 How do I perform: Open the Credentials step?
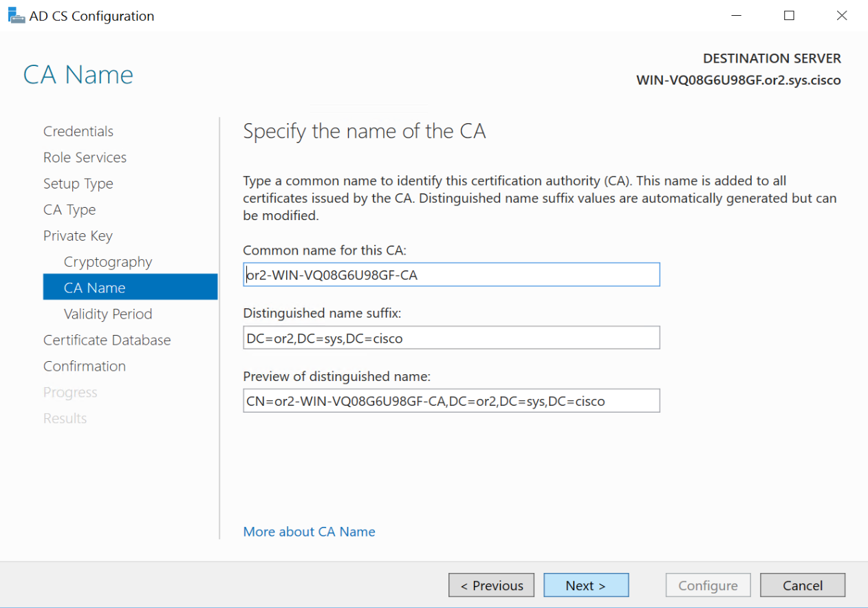(78, 131)
